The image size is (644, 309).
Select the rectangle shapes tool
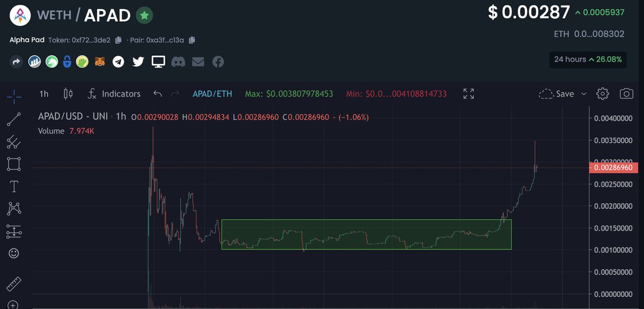coord(14,164)
